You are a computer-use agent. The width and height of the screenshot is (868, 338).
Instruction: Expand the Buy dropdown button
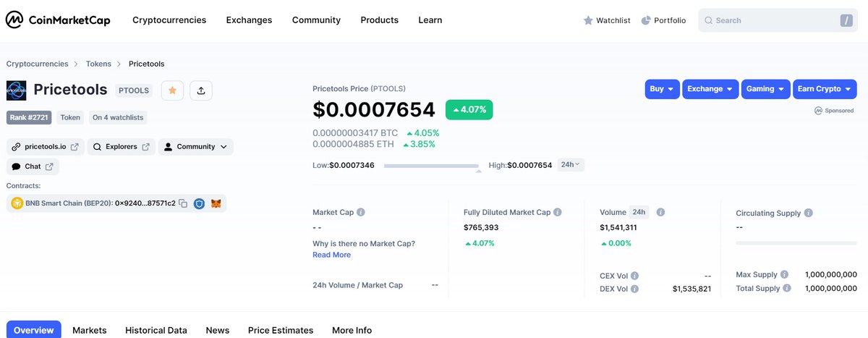click(x=662, y=89)
